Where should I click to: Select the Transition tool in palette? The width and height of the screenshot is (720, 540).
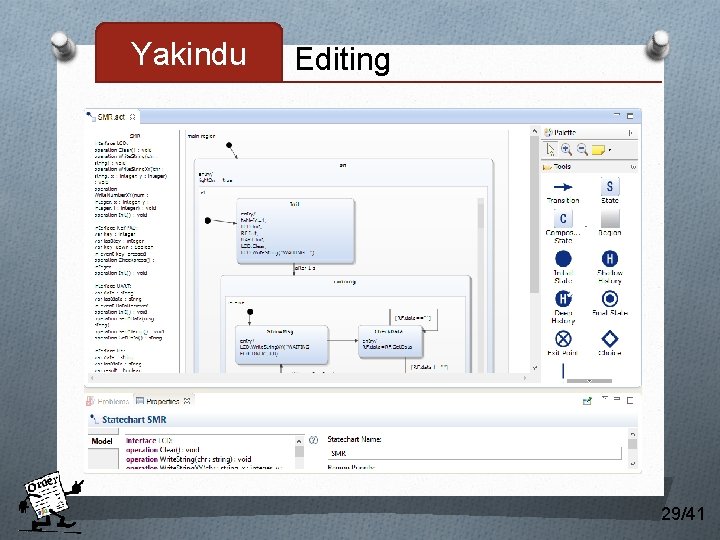pyautogui.click(x=563, y=192)
